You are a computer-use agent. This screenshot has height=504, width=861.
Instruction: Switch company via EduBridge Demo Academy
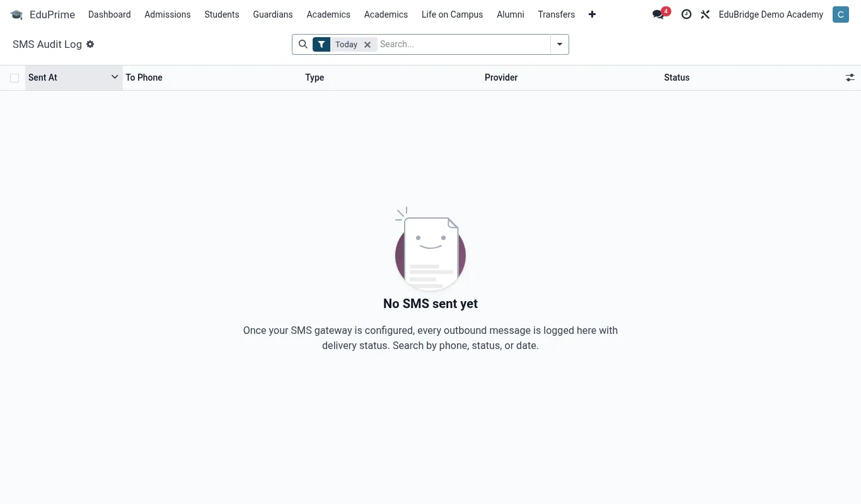(x=771, y=14)
